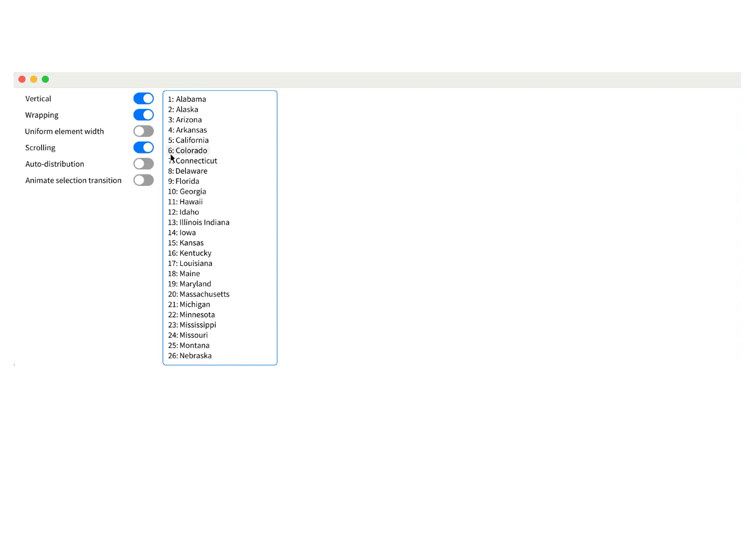Viewport: 747px width, 560px height.
Task: Turn on Animate selection transition
Action: tap(143, 180)
